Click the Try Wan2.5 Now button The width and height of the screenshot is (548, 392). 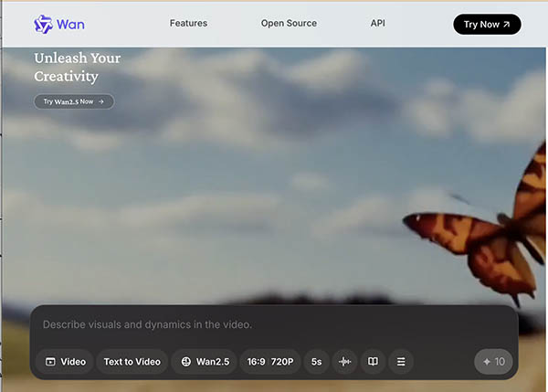click(74, 101)
